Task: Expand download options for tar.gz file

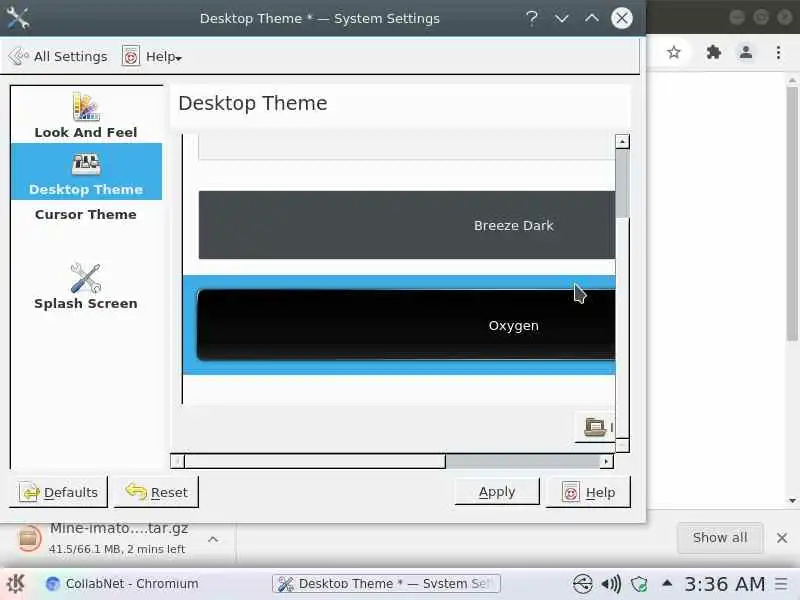Action: pos(213,539)
